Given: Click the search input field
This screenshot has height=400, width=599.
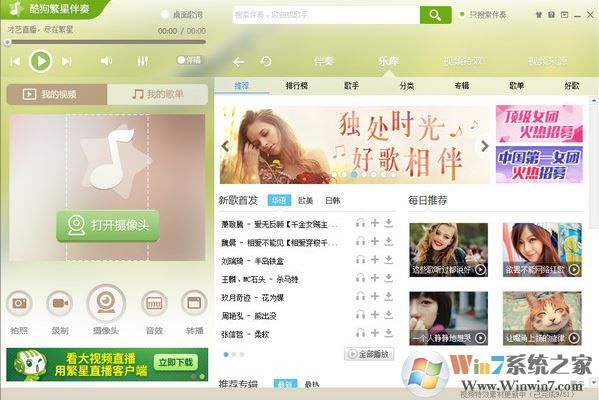Looking at the screenshot, I should pos(326,15).
